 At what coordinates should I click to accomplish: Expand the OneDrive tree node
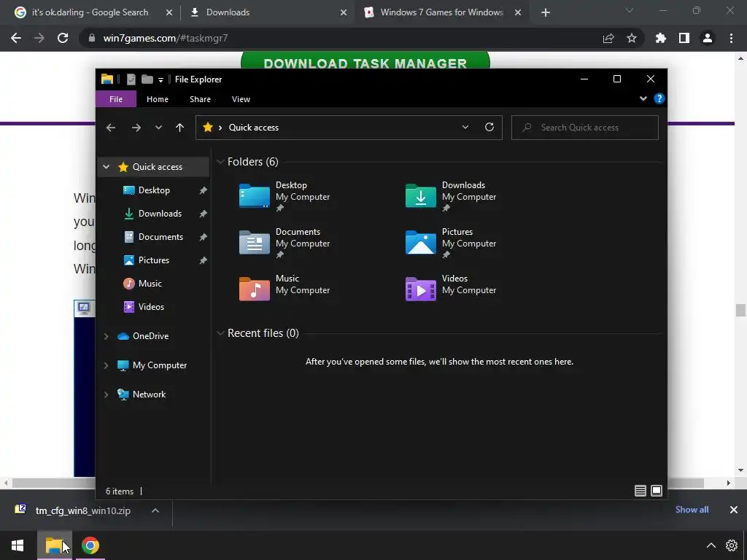tap(107, 336)
